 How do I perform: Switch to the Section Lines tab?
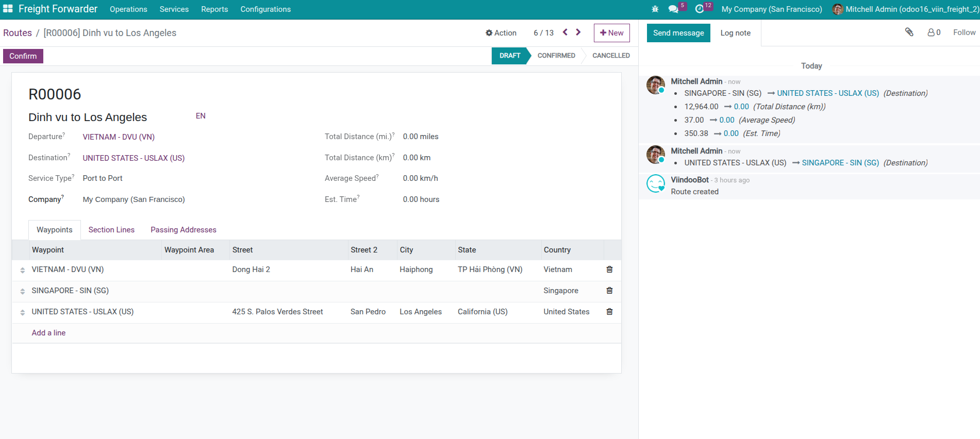111,230
